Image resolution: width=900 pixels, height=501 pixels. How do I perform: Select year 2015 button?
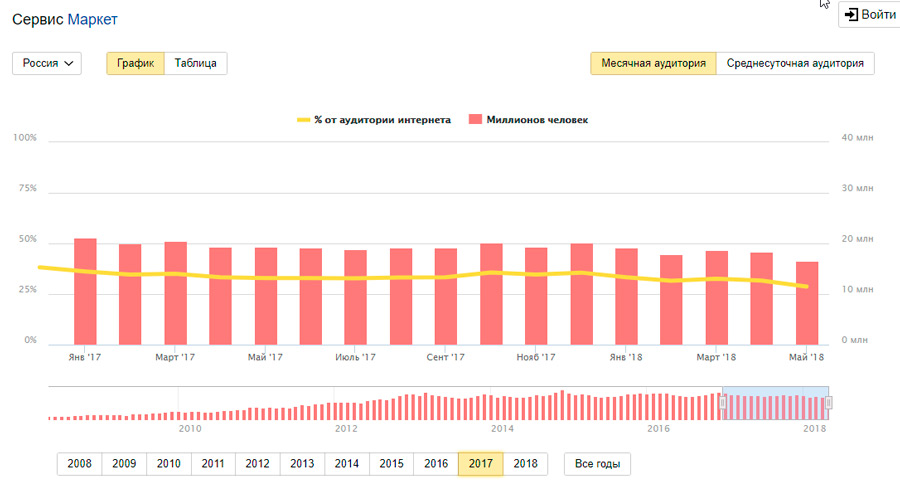pyautogui.click(x=391, y=464)
